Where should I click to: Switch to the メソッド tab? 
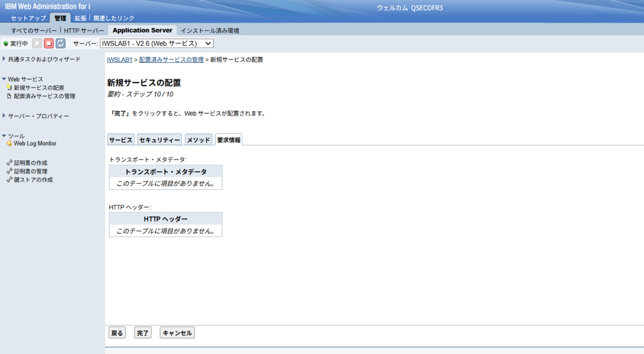[198, 140]
